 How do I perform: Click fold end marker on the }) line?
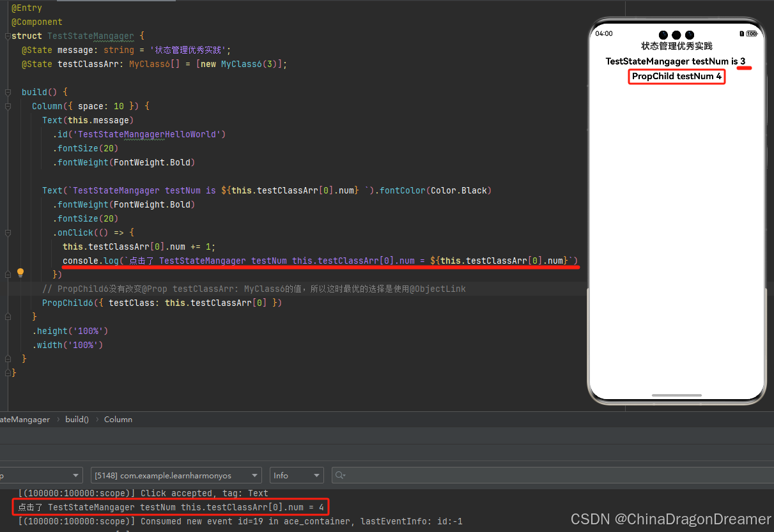(8, 275)
